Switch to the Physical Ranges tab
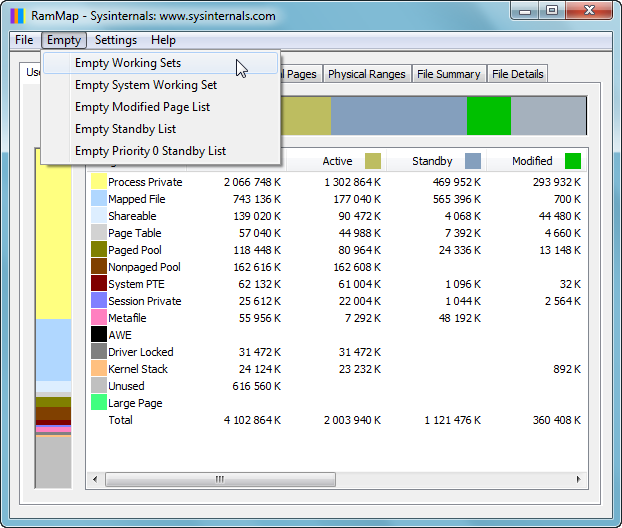Screen dimensions: 622x528 tap(367, 74)
